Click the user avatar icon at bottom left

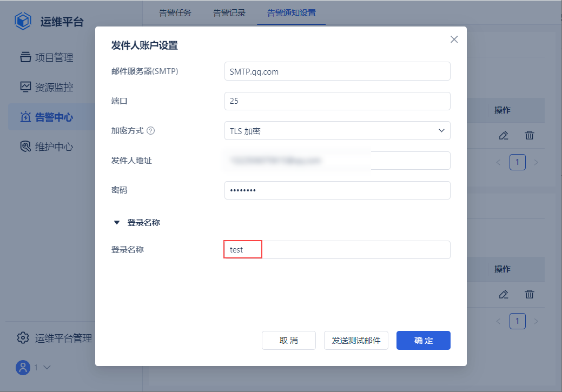(x=23, y=368)
